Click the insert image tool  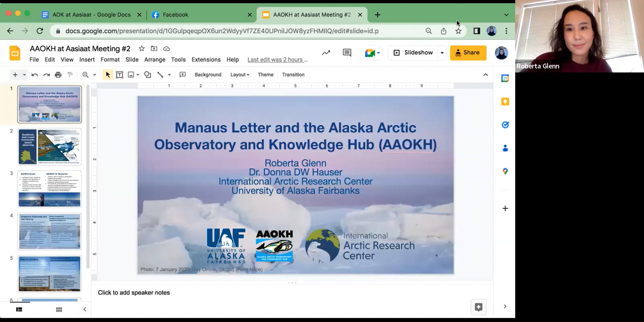(x=131, y=75)
